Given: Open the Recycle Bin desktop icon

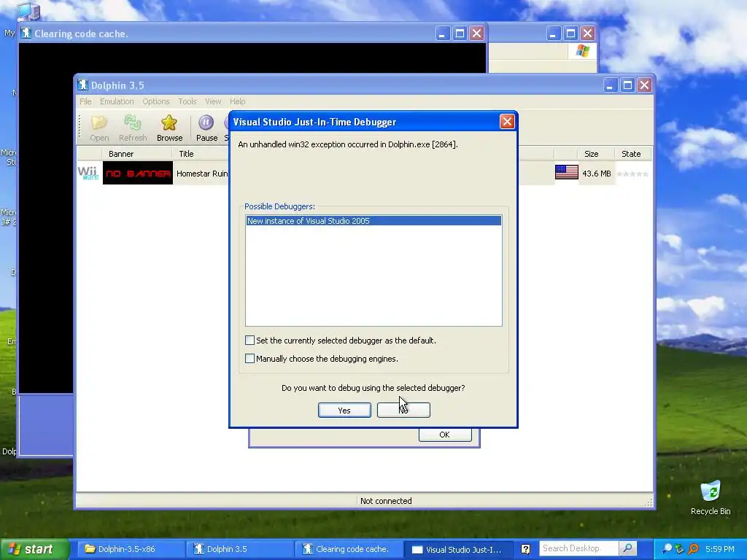Looking at the screenshot, I should (x=711, y=497).
